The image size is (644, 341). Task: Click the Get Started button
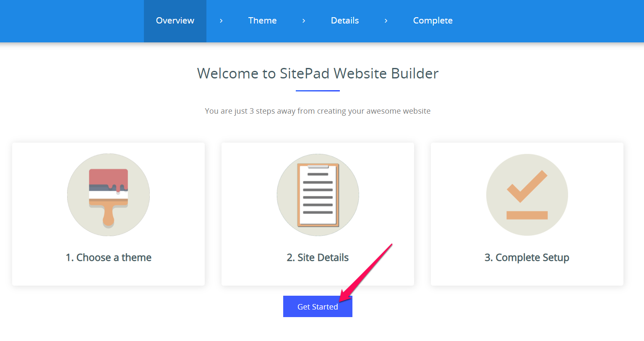[x=318, y=306]
